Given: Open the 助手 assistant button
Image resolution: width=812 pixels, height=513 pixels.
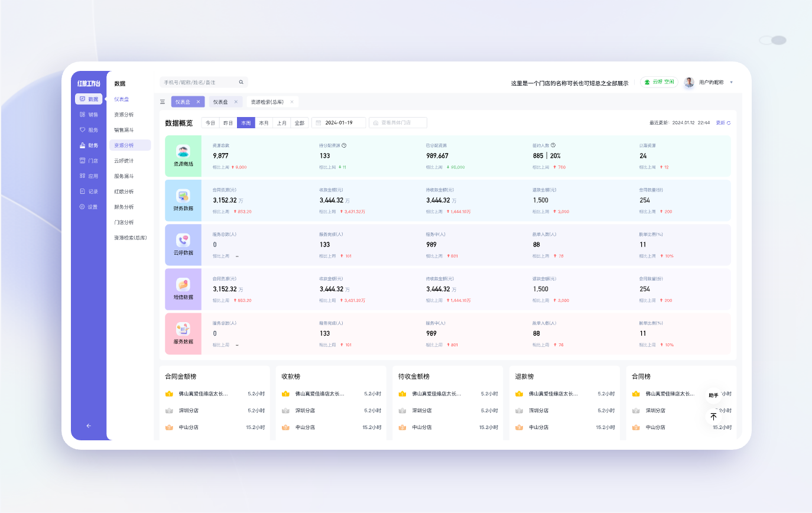Looking at the screenshot, I should coord(713,395).
